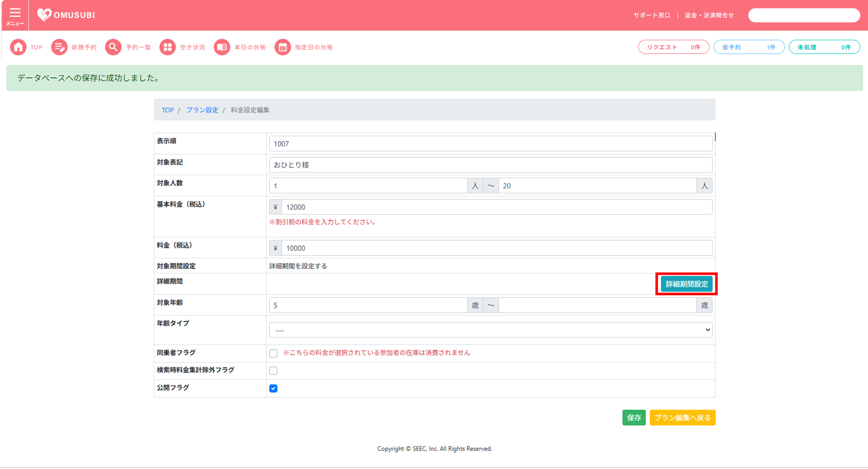Focus the empty maximum 対象年齢 field
The image size is (868, 469).
click(x=598, y=305)
